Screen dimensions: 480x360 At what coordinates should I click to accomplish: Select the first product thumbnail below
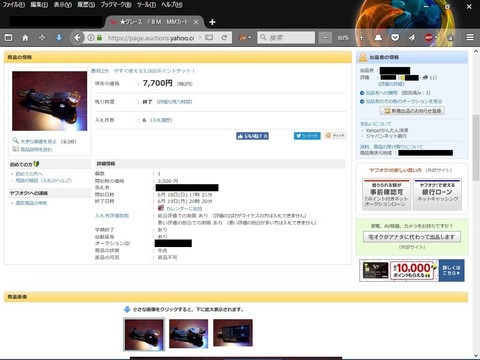point(144,334)
